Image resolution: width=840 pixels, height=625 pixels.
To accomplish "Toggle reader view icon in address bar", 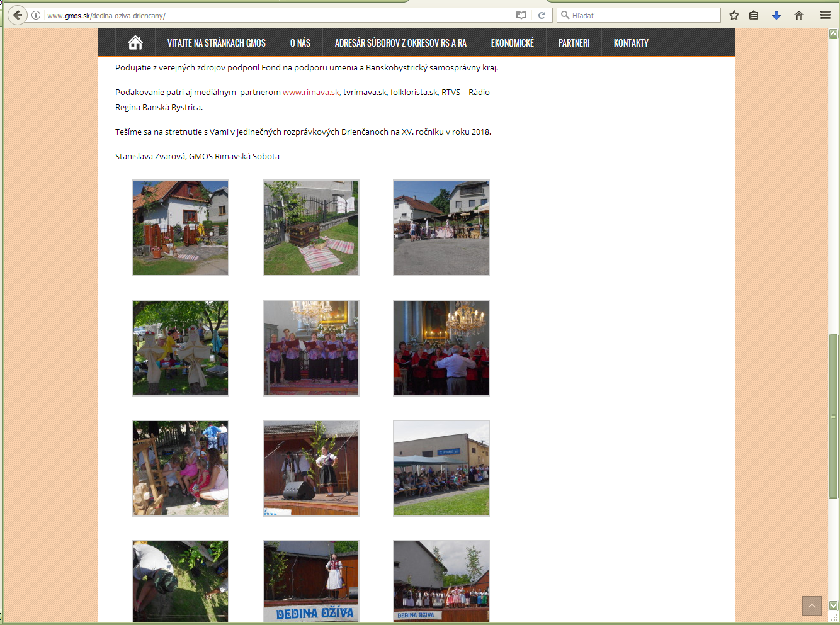I will (x=521, y=15).
